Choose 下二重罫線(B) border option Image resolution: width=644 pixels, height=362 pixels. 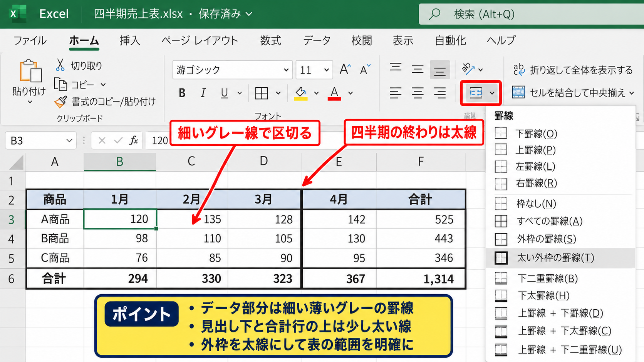point(560,278)
